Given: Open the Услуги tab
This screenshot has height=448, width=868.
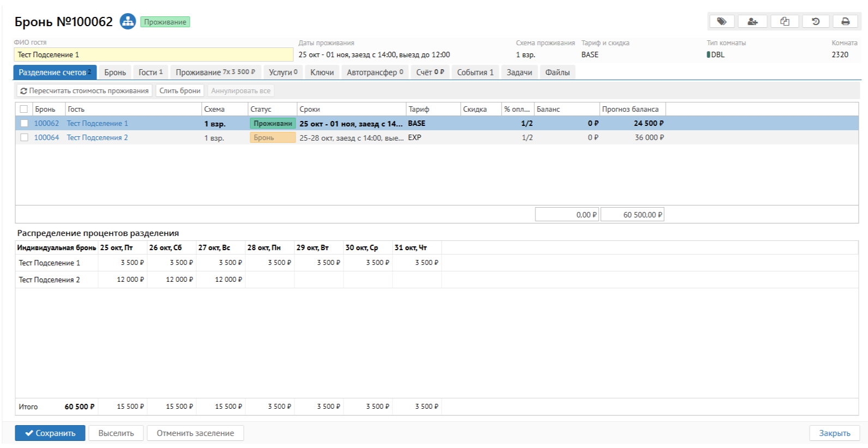Looking at the screenshot, I should (x=282, y=72).
